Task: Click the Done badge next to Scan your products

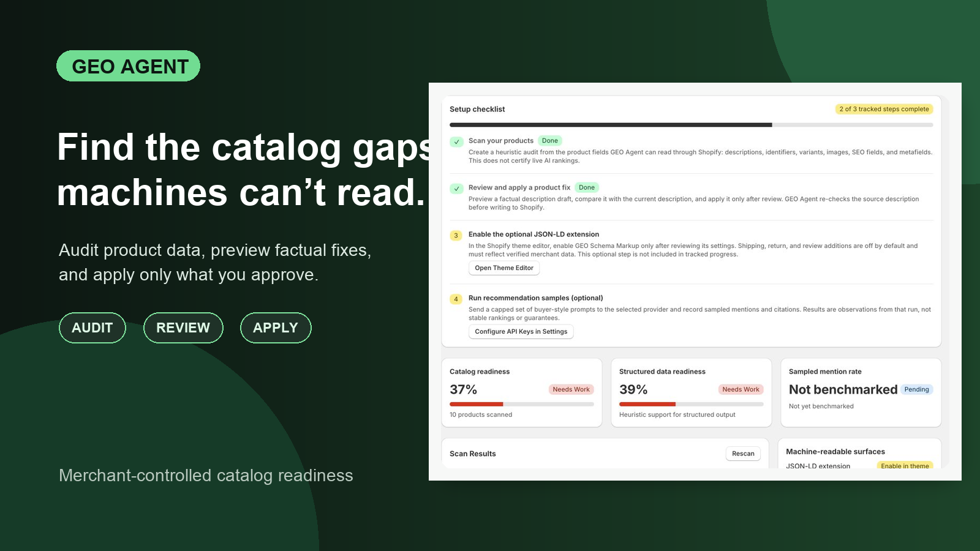Action: 550,141
